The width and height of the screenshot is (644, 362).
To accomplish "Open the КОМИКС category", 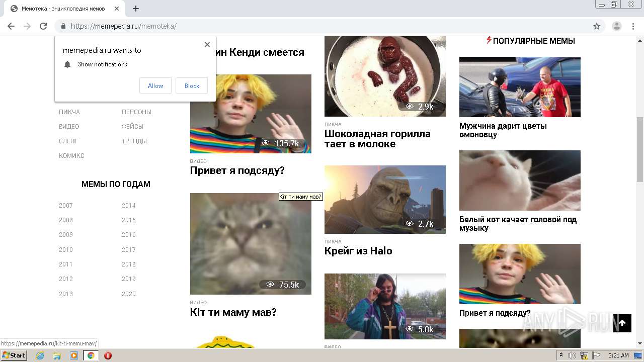I will (71, 156).
